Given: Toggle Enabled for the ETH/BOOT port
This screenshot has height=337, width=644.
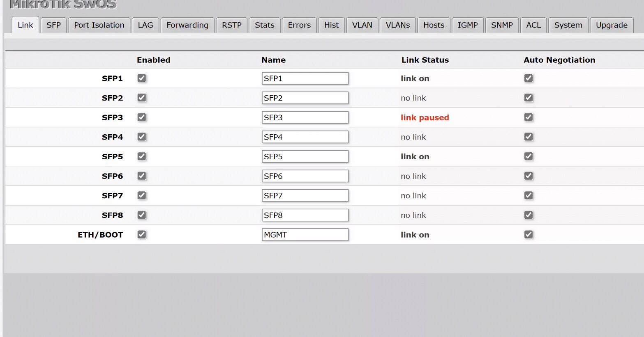Looking at the screenshot, I should point(142,234).
